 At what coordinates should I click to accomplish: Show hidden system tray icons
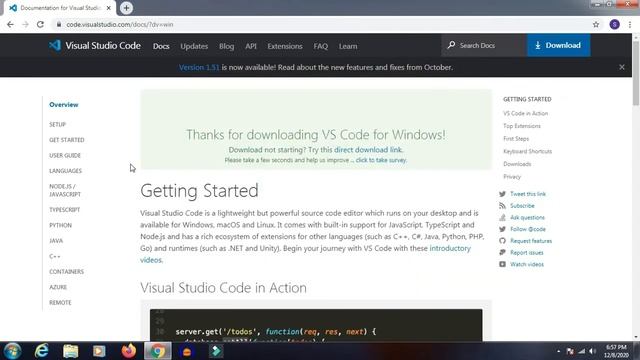[558, 351]
